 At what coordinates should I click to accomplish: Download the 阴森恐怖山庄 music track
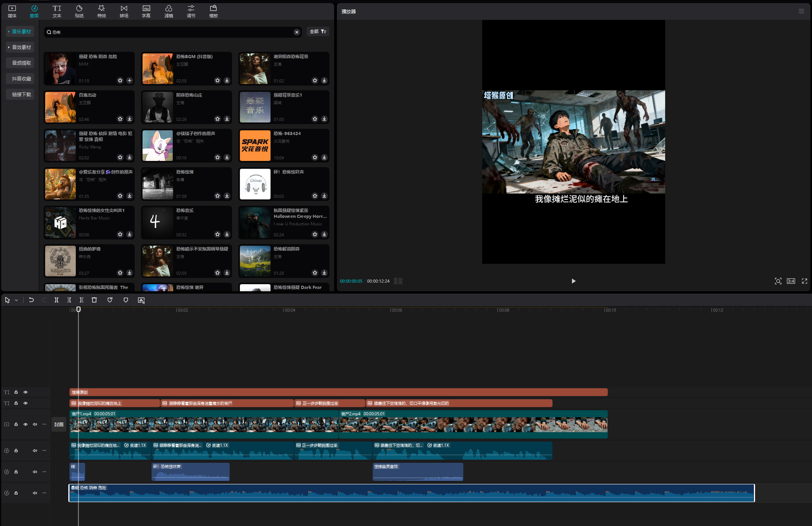point(227,119)
